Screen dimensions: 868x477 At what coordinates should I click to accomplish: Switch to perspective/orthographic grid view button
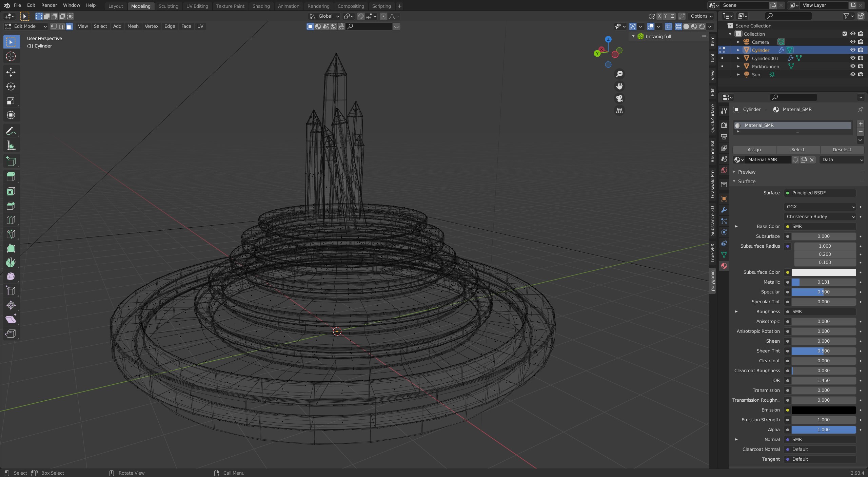pos(619,111)
